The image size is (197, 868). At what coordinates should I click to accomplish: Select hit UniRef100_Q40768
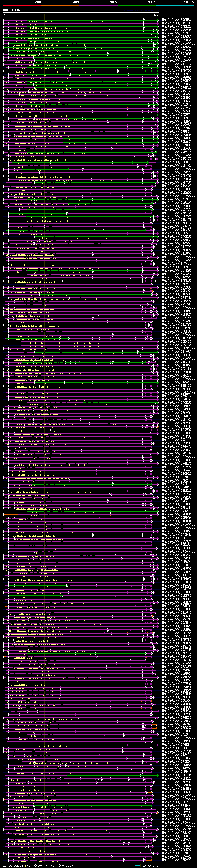177,91
